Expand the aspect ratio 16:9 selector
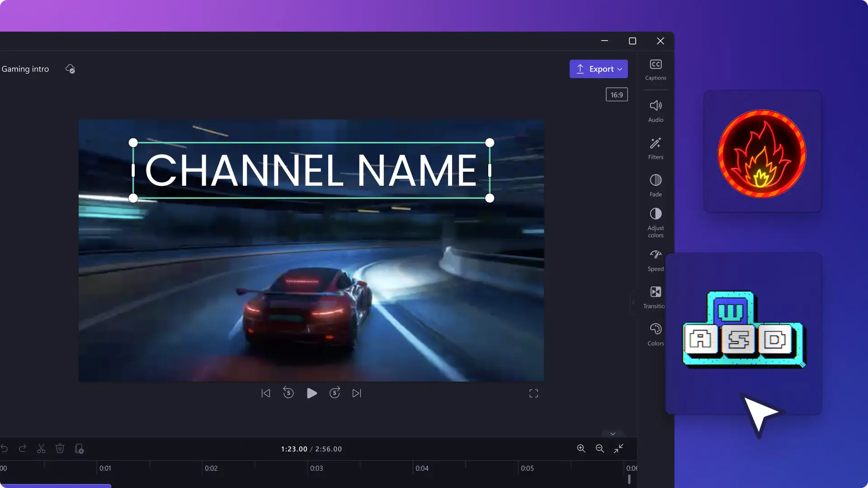Screen dimensions: 868x488 617,95
